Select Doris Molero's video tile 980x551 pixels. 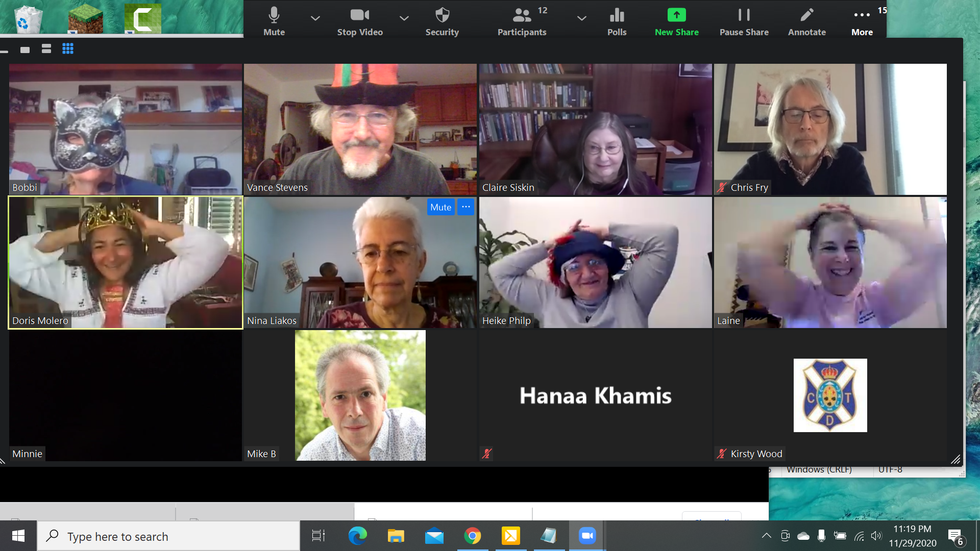126,262
